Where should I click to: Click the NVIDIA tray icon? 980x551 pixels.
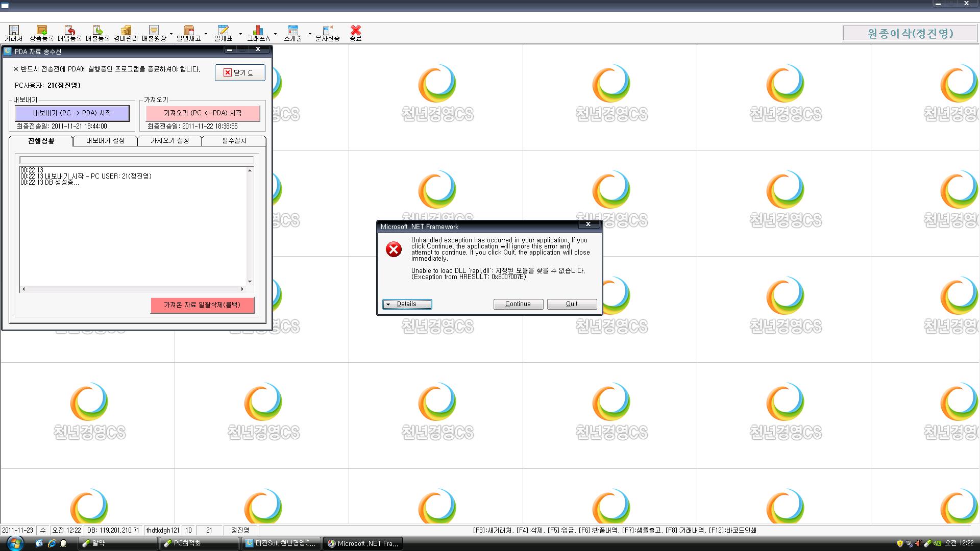[x=937, y=543]
